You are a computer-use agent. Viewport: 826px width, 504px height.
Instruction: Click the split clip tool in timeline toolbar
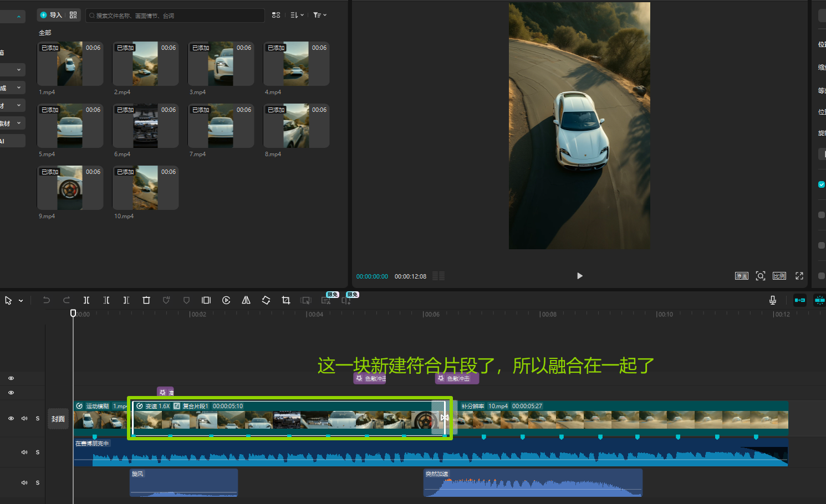pyautogui.click(x=86, y=300)
